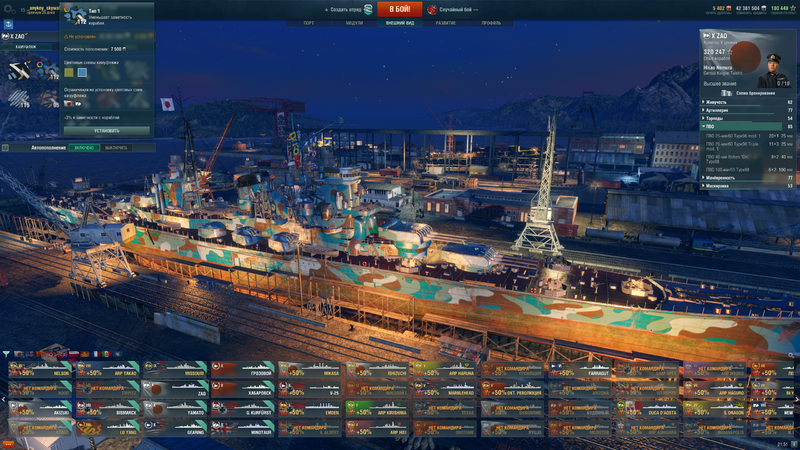Image resolution: width=800 pixels, height=450 pixels.
Task: Pick the blue camouflage color scheme swatch
Action: (82, 73)
